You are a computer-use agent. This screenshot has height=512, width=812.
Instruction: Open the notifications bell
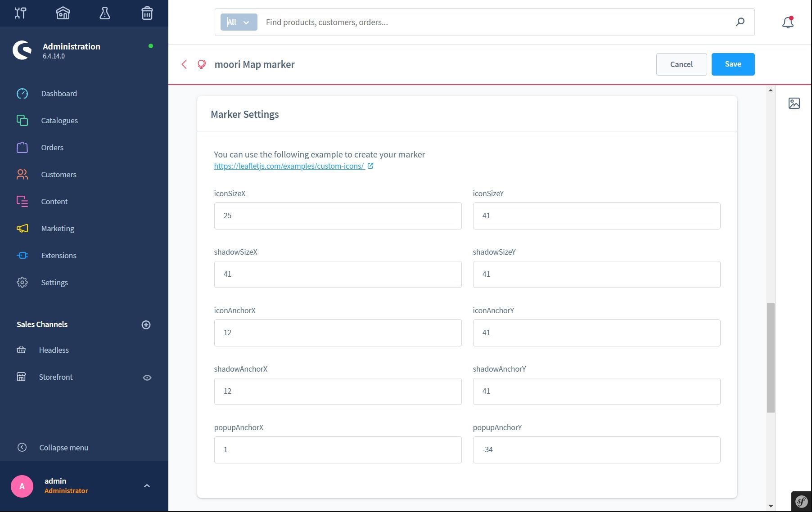pyautogui.click(x=788, y=22)
